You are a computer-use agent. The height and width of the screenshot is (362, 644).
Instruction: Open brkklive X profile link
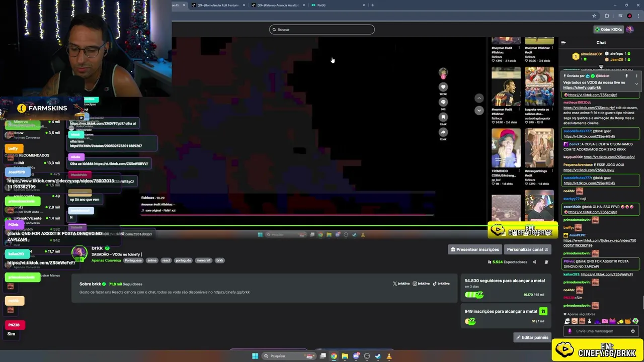coord(401,284)
